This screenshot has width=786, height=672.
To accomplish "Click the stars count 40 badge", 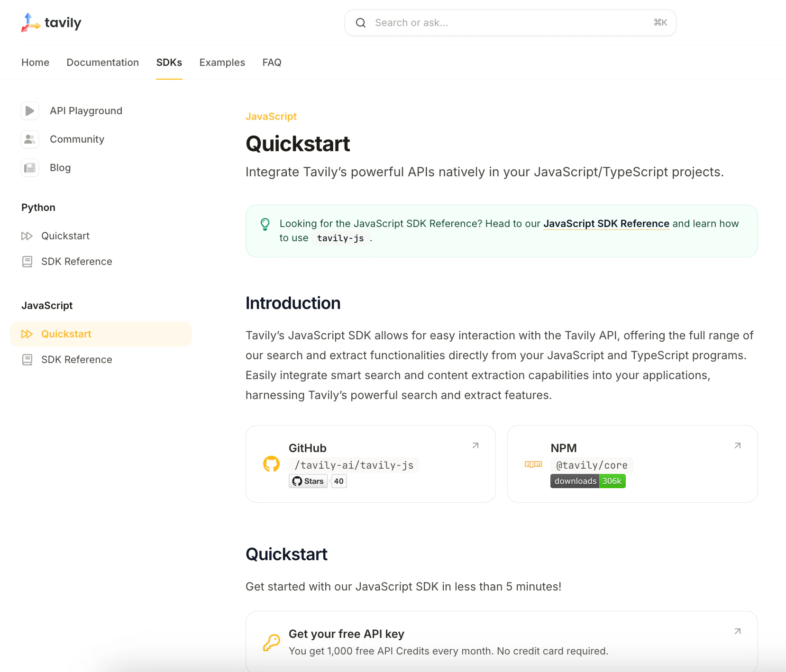I will click(x=338, y=481).
